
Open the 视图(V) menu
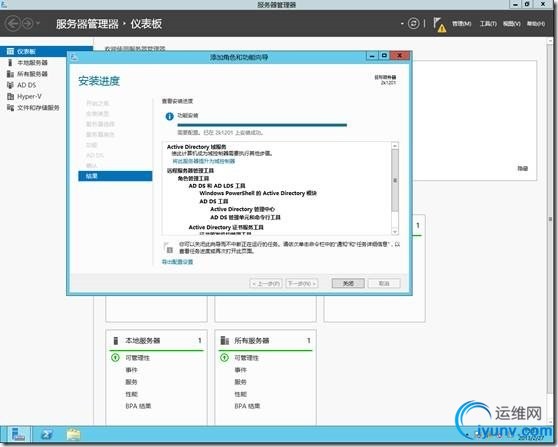coord(512,24)
